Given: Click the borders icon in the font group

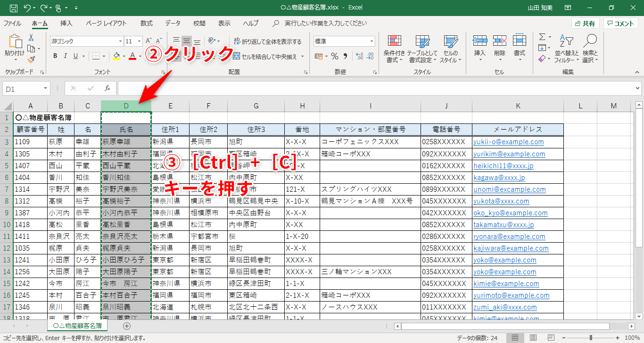Looking at the screenshot, I should tap(96, 57).
